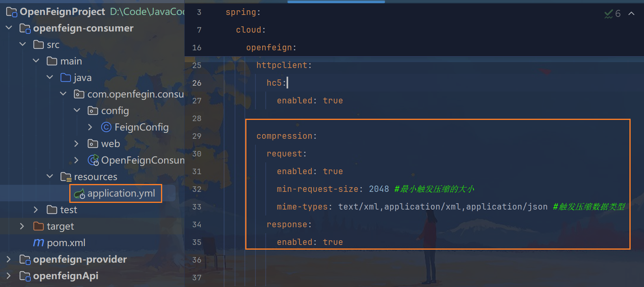Click the 'compression:' key
Screen dimensions: 644x287
click(287, 136)
